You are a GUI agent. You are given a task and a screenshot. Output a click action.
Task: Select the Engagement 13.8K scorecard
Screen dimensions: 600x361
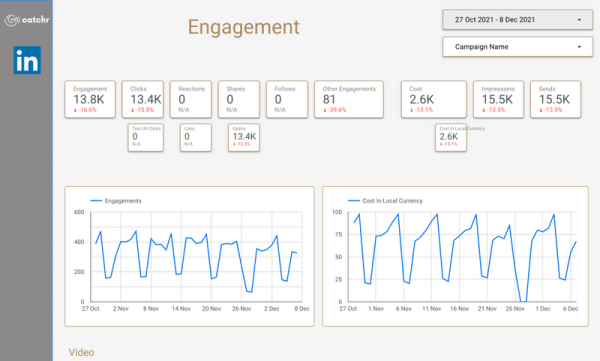click(90, 99)
